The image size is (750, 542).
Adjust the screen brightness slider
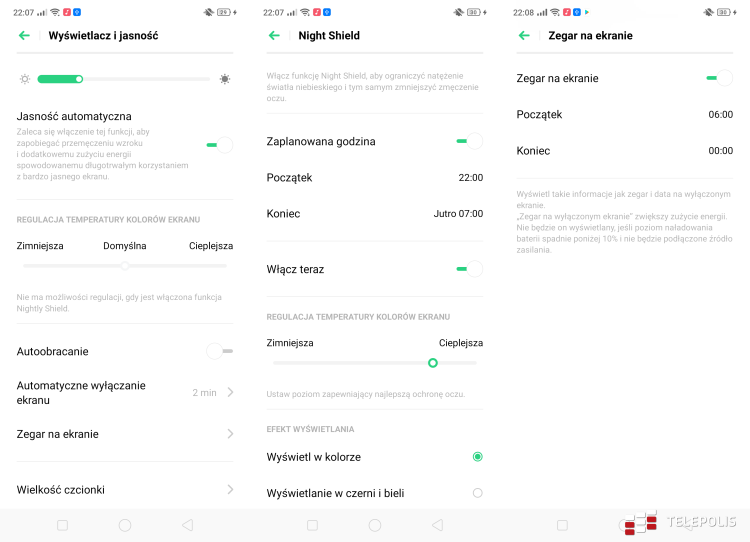(80, 79)
